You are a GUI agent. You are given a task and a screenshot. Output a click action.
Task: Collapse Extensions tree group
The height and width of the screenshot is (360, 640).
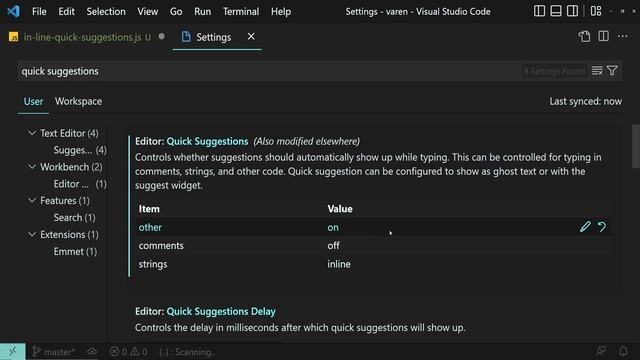(32, 234)
